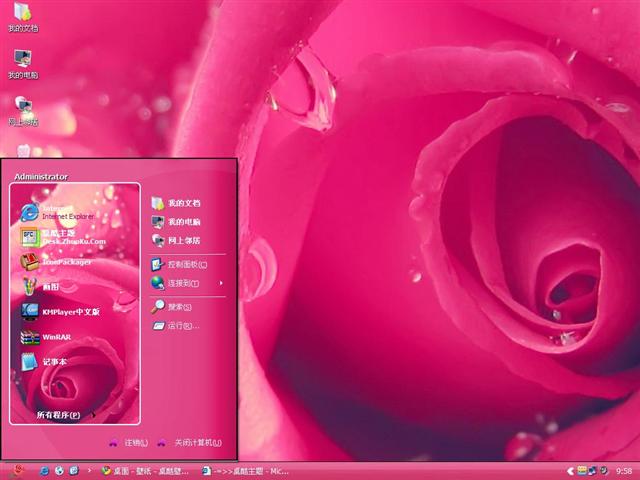
Task: Click the 9:58 taskbar clock
Action: click(x=624, y=471)
